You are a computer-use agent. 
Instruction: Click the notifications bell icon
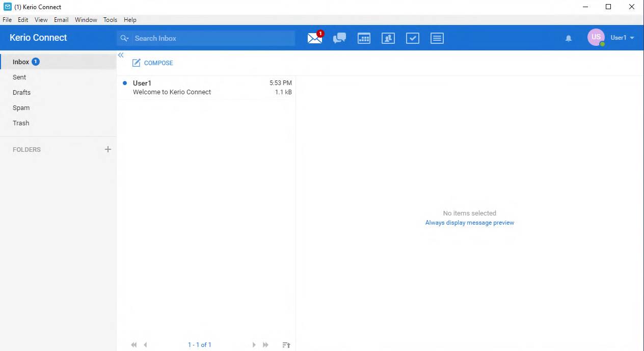[x=569, y=38]
